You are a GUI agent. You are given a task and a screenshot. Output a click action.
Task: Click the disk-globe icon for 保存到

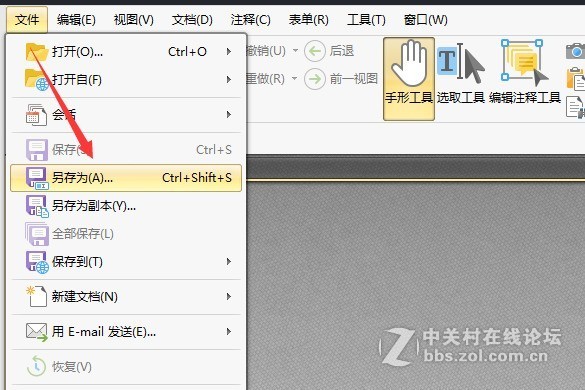click(x=37, y=262)
